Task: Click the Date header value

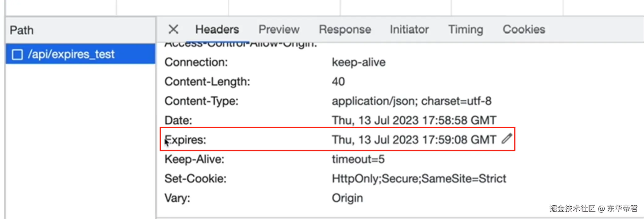Action: pos(414,120)
